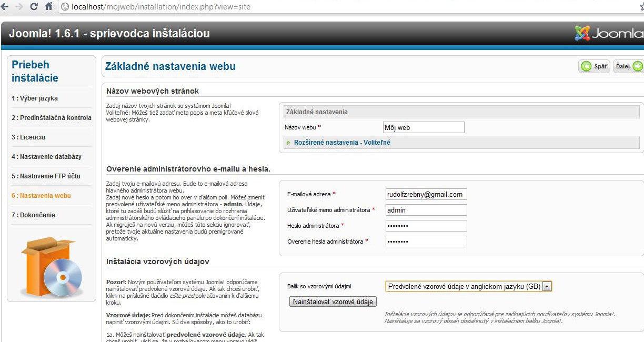The image size is (644, 342).
Task: Click the installation box with CD image
Action: 52,267
